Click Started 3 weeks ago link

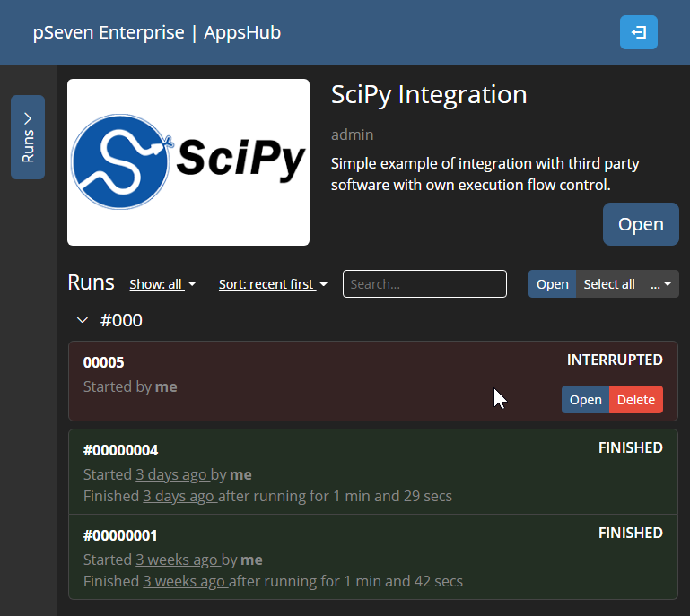tap(178, 560)
